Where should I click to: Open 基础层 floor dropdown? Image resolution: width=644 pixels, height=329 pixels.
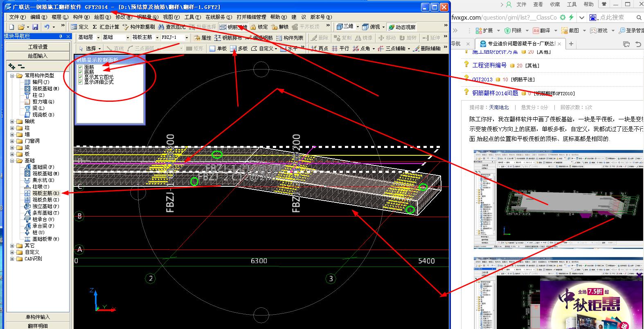click(x=99, y=38)
